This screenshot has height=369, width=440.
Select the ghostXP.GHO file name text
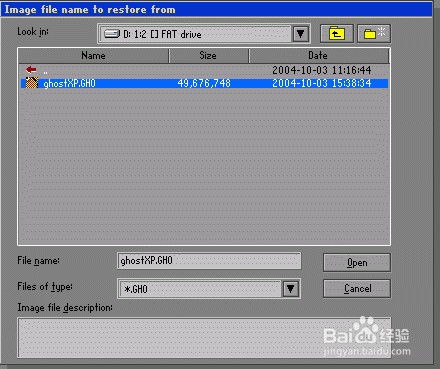(69, 83)
